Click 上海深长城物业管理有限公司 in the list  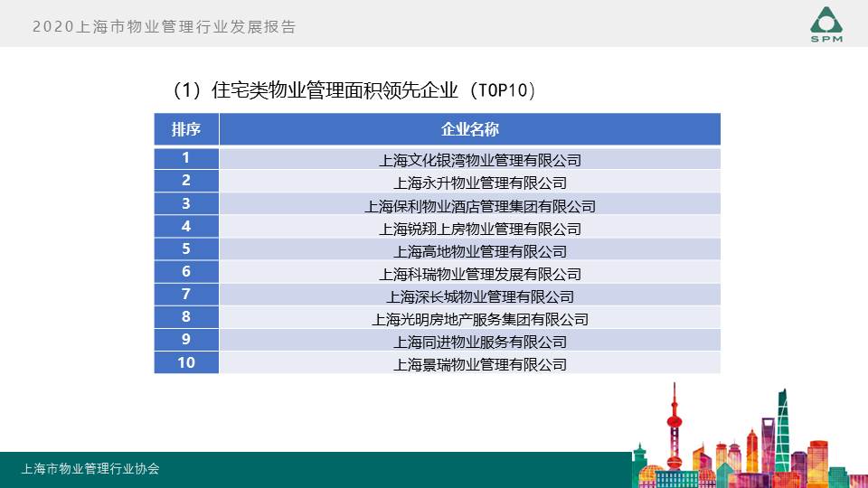[479, 296]
